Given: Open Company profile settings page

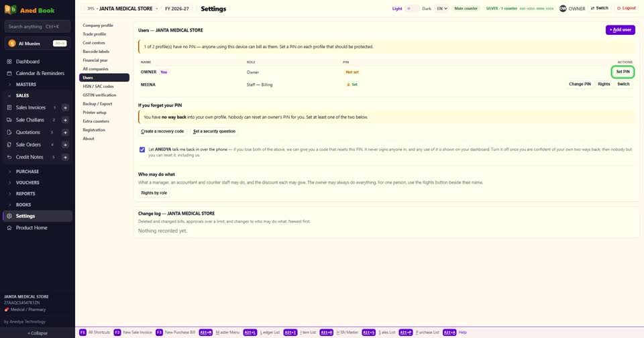Looking at the screenshot, I should pos(104,25).
